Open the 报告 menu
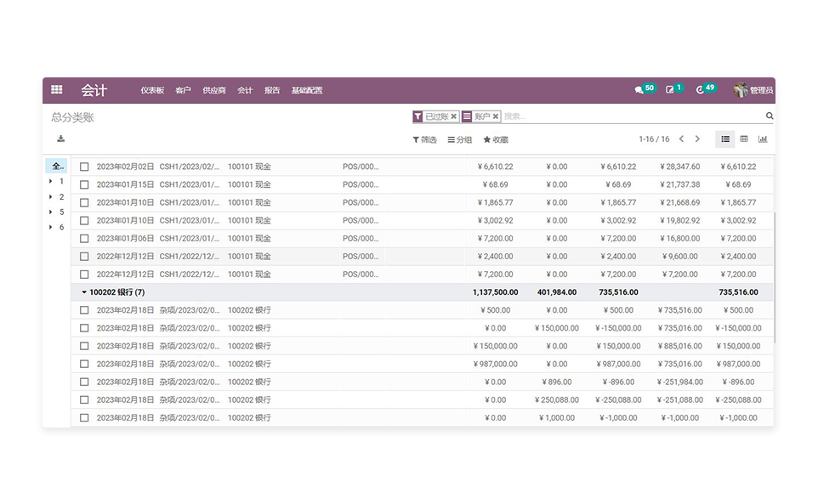The height and width of the screenshot is (504, 818). click(x=272, y=90)
